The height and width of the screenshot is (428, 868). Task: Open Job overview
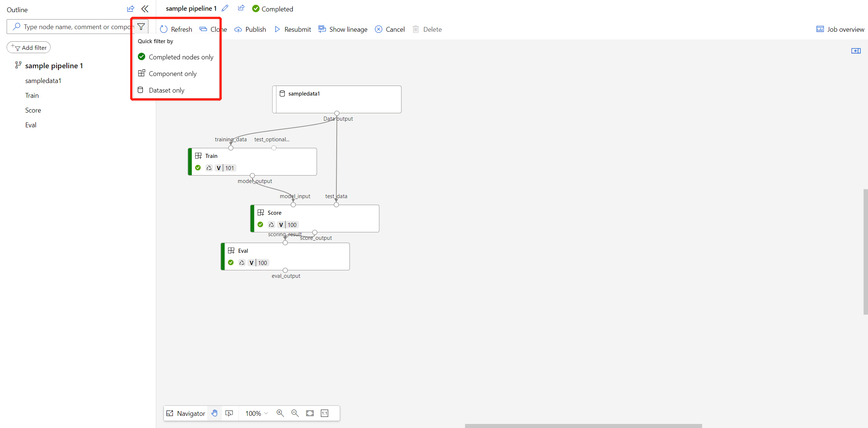click(840, 29)
